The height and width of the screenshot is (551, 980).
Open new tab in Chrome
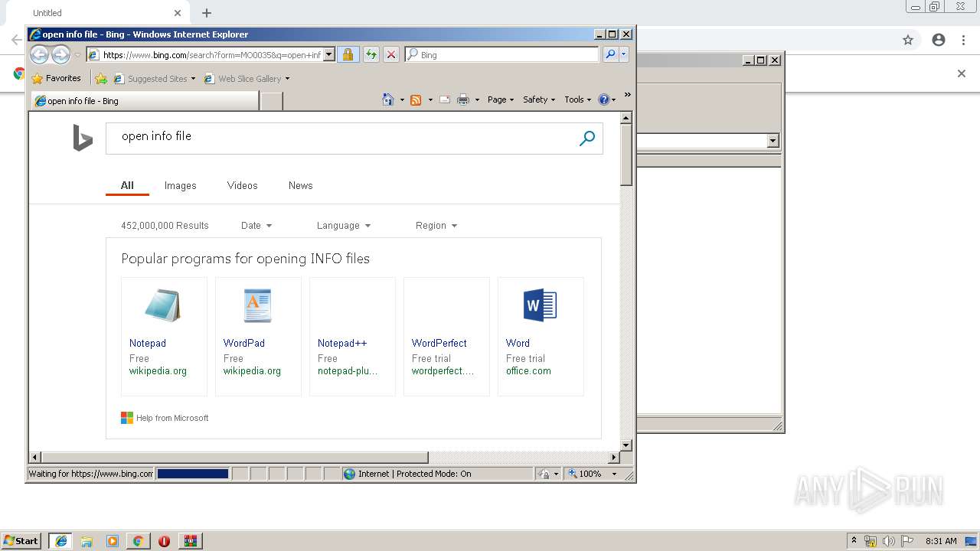(x=207, y=13)
